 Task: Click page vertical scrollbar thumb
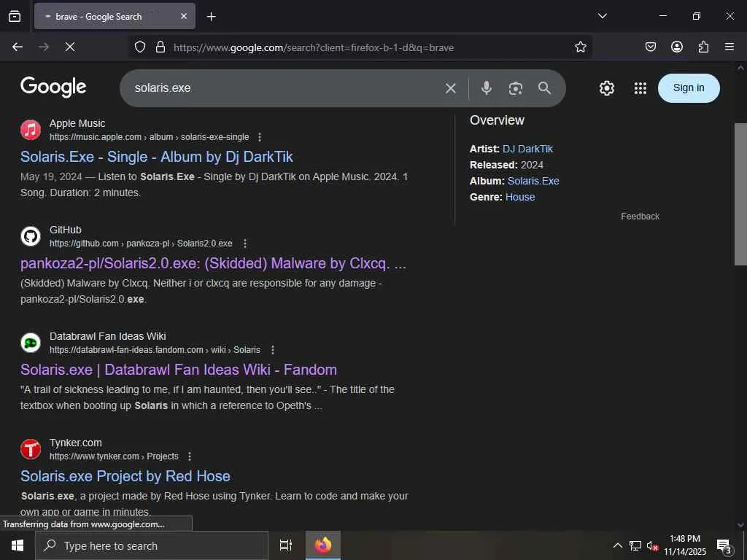pos(740,194)
